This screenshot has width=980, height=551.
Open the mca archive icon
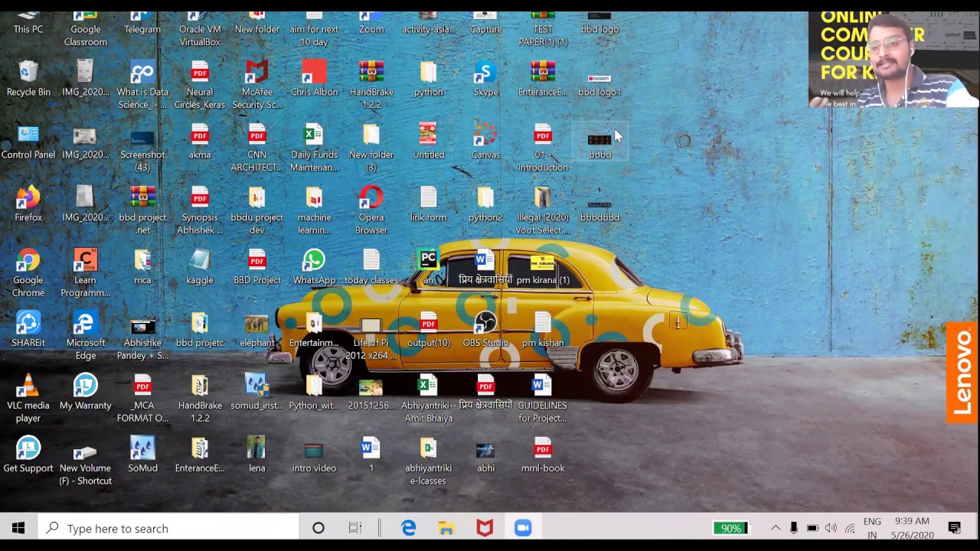tap(142, 267)
